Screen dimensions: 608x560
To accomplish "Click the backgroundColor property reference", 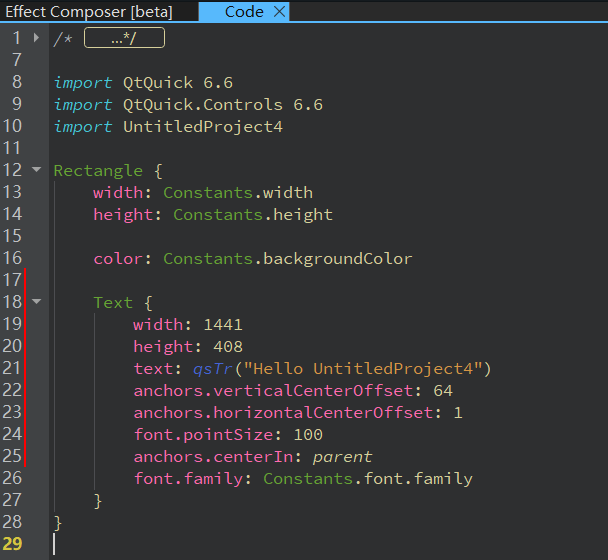I will (337, 258).
